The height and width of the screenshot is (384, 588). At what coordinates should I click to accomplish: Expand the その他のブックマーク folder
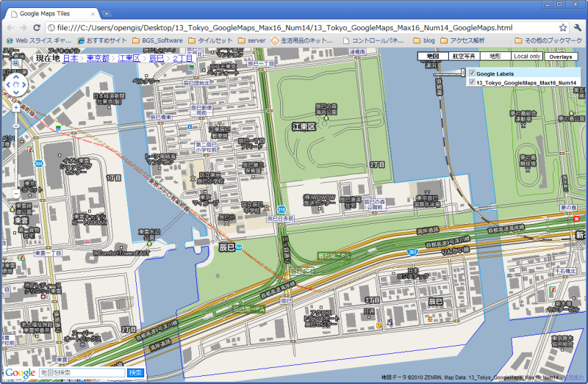(x=547, y=40)
